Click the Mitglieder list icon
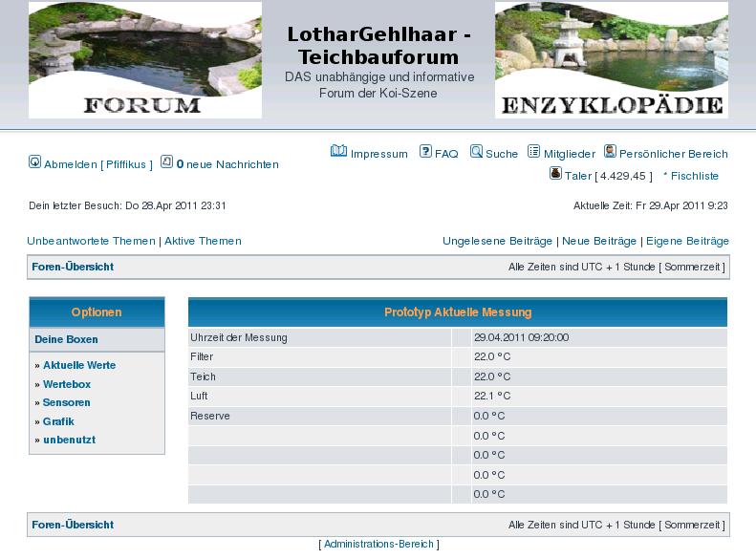This screenshot has height=559, width=756. coord(534,152)
